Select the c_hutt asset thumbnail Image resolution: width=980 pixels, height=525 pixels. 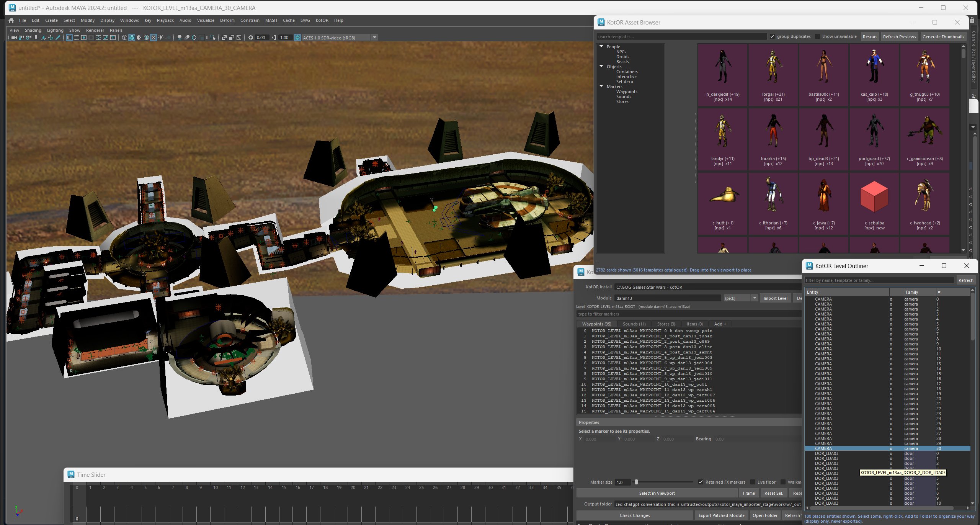[722, 203]
